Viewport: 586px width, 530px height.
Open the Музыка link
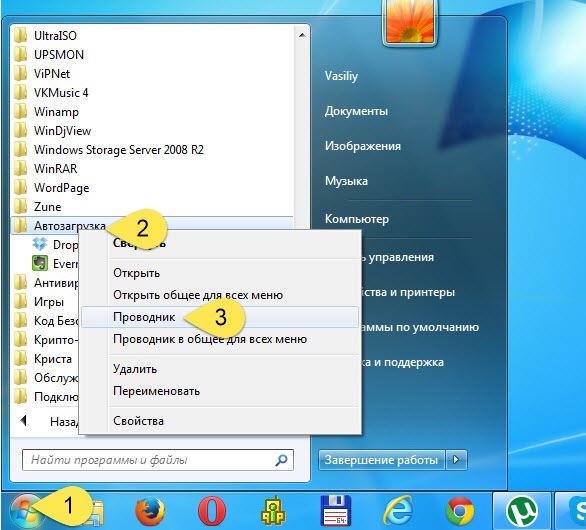pyautogui.click(x=346, y=181)
